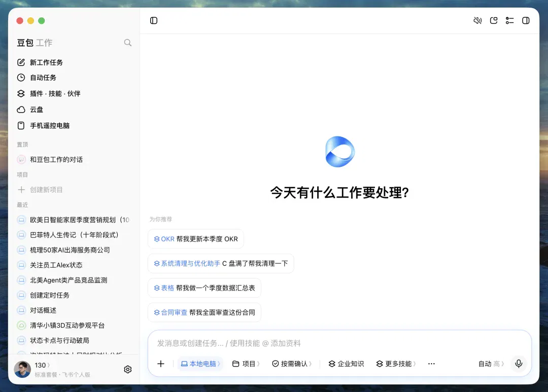The height and width of the screenshot is (392, 548).
Task: Expand the 自动 高 mode selector
Action: 491,364
